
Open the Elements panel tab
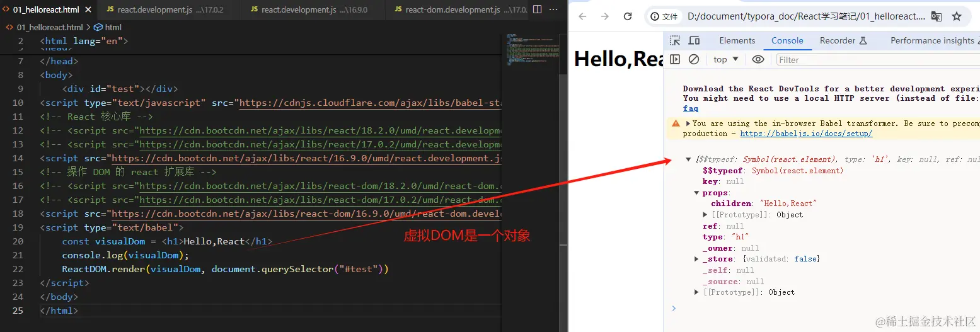(737, 40)
